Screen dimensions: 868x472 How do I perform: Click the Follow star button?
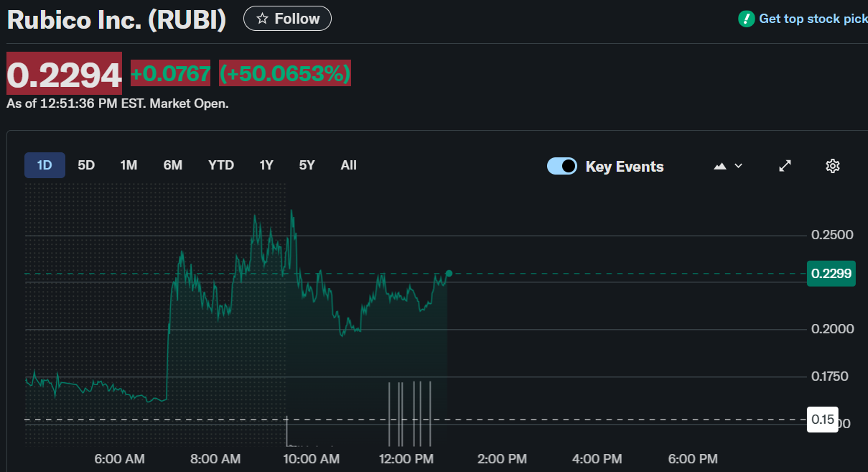tap(287, 19)
